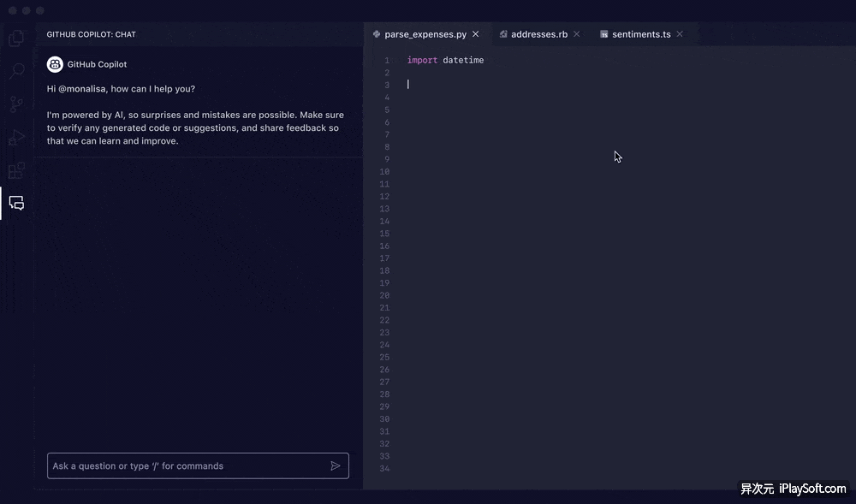Focus the 'Ask a question' chat input
The image size is (856, 504).
tap(198, 465)
